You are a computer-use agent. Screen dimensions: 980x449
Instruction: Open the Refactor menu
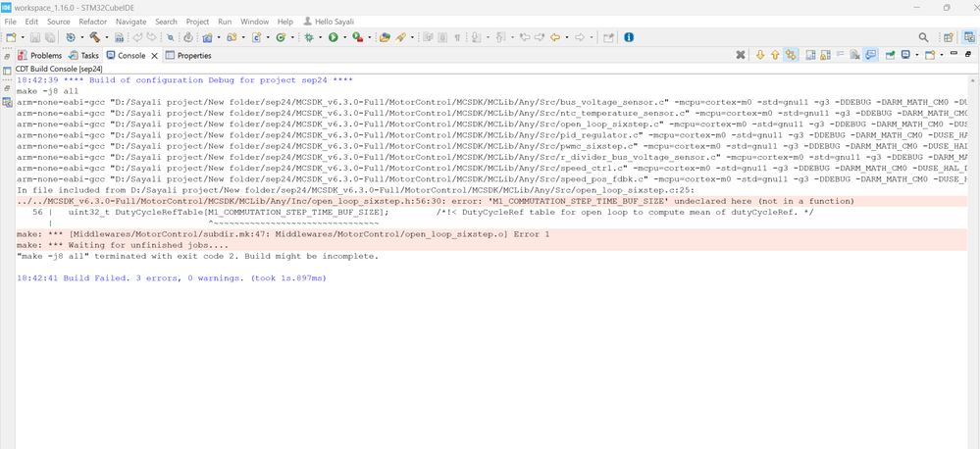(x=92, y=22)
